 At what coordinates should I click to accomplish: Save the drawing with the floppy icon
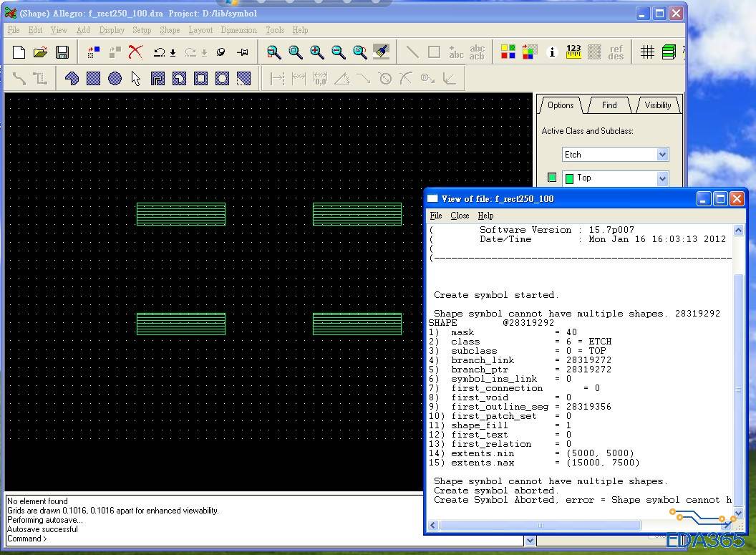point(62,52)
